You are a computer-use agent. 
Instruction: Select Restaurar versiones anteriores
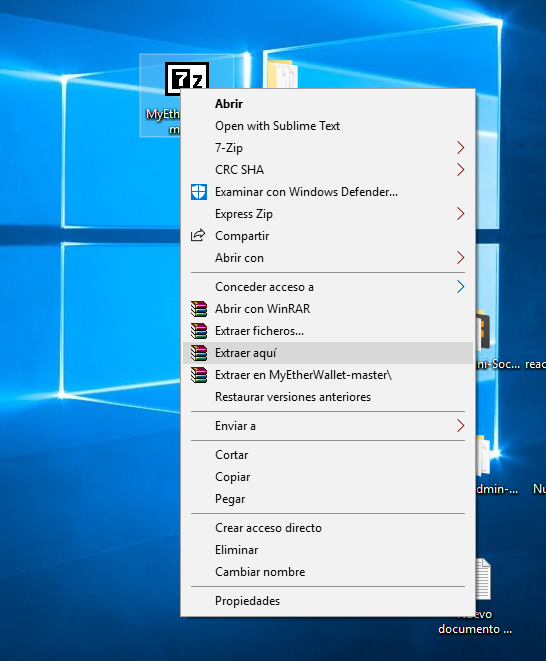tap(328, 397)
